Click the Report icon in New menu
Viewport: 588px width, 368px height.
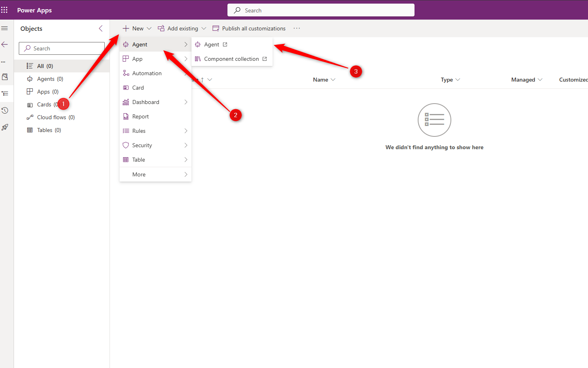(x=126, y=116)
